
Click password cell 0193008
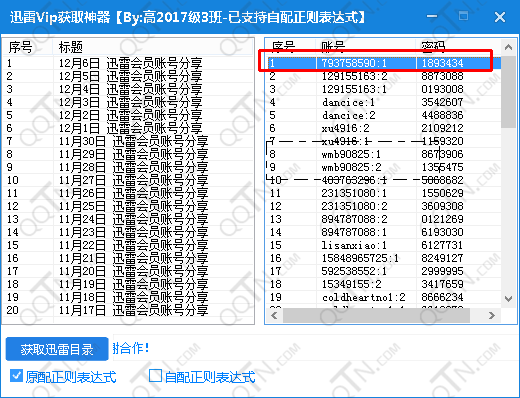point(442,89)
